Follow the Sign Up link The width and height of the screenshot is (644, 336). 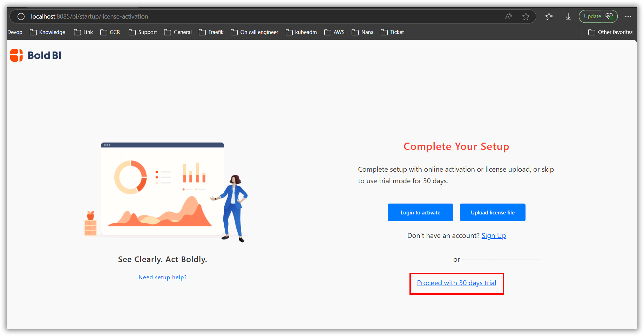point(494,235)
